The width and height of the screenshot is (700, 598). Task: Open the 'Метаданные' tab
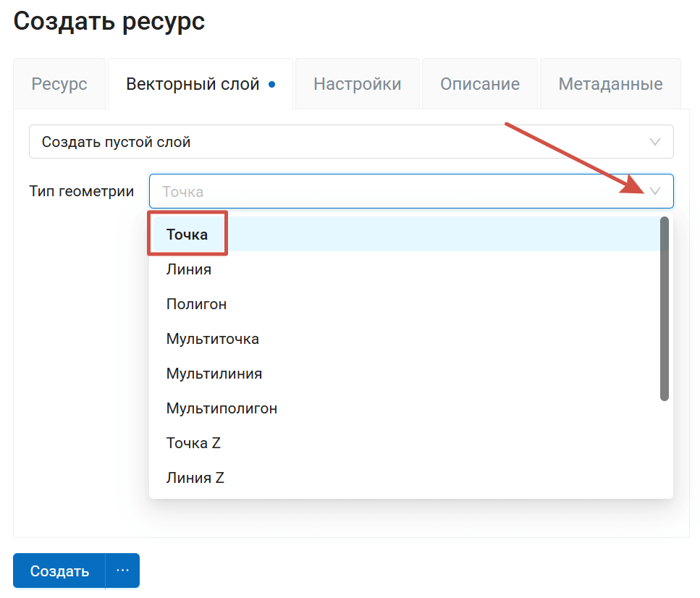(x=610, y=83)
